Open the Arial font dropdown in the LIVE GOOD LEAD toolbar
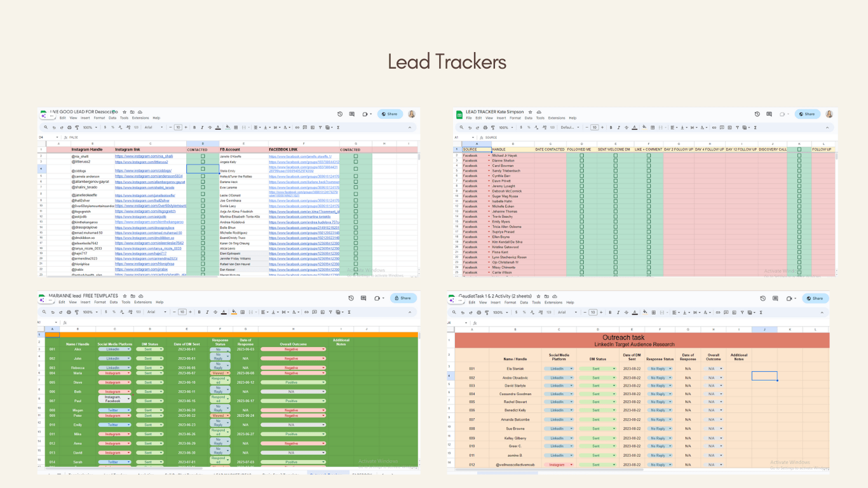 click(154, 127)
